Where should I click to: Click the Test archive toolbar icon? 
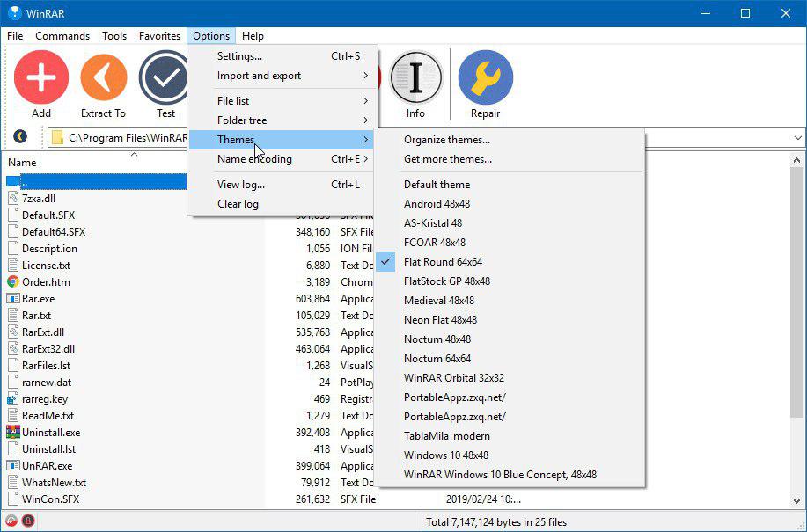(165, 78)
